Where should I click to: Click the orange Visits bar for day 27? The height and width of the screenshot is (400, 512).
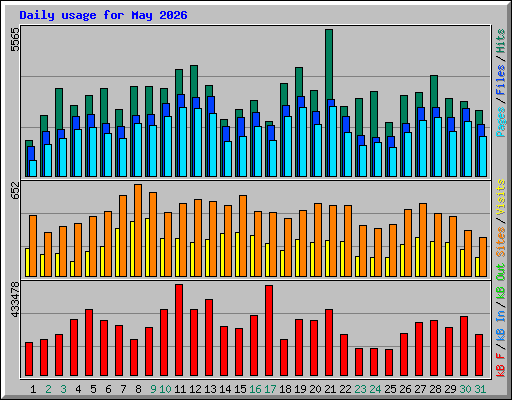point(423,240)
